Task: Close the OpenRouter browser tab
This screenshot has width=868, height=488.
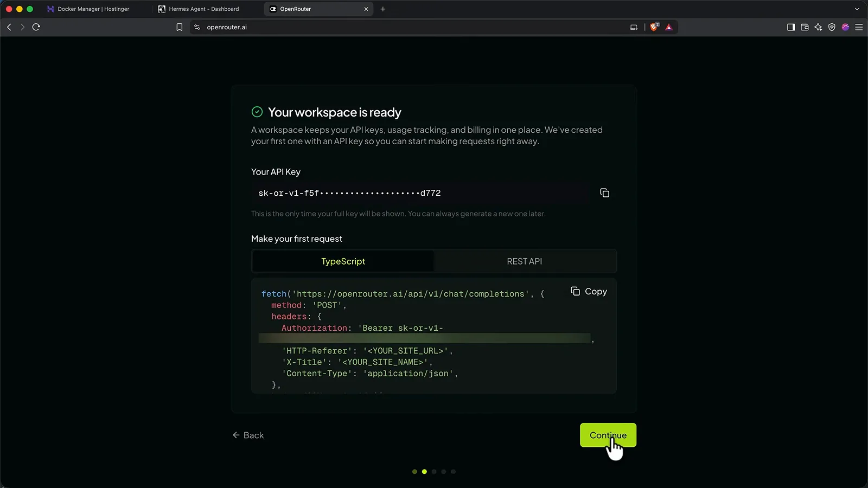Action: [x=366, y=9]
